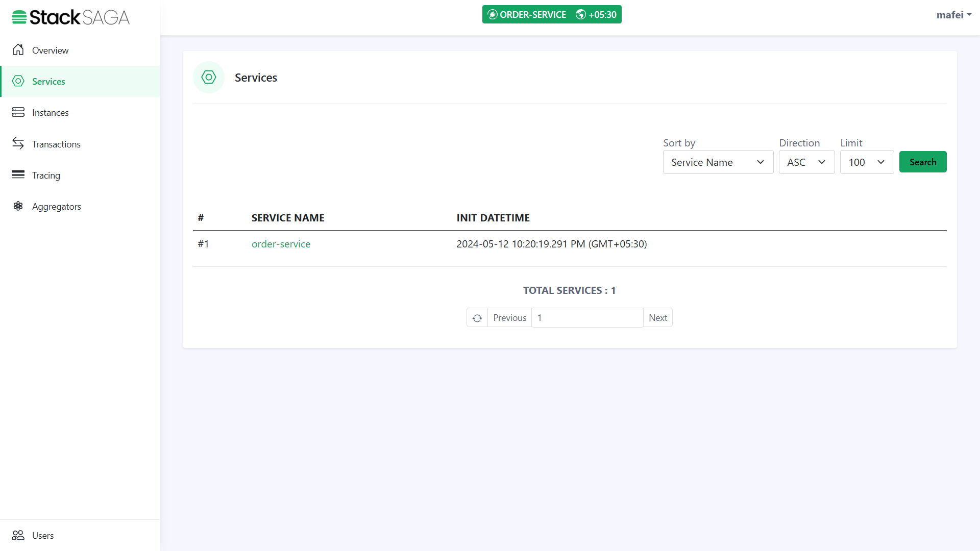Screen dimensions: 980x551
Task: Click the Limit label
Action: point(851,143)
